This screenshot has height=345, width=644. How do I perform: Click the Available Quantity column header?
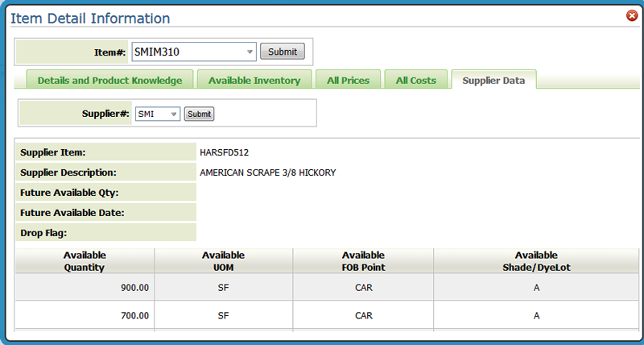(x=85, y=261)
